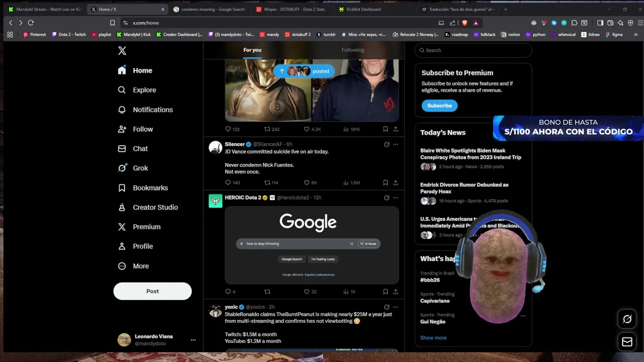The image size is (644, 362).
Task: Like the HEROIC Dota 2 post
Action: pyautogui.click(x=309, y=292)
